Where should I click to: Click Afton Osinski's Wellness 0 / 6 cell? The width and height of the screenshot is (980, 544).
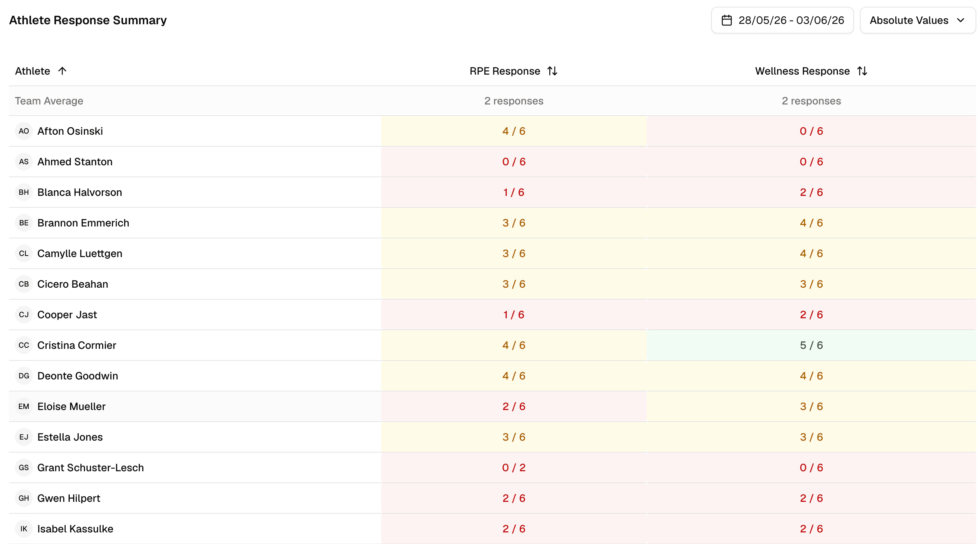811,131
